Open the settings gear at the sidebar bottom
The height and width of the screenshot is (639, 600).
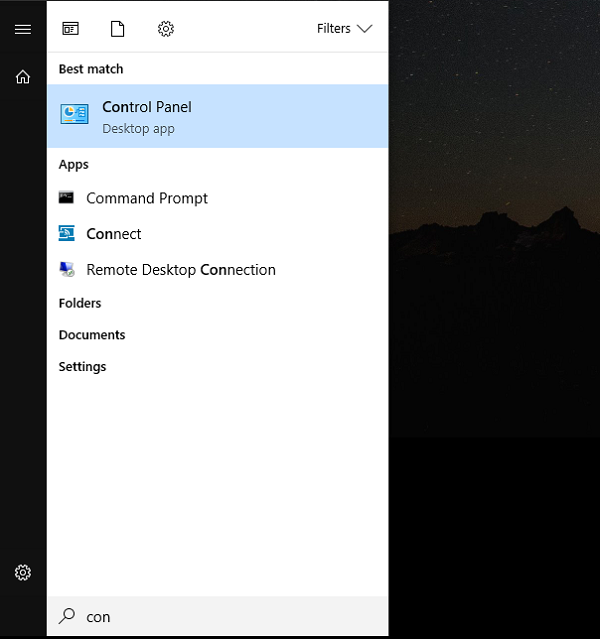coord(22,573)
